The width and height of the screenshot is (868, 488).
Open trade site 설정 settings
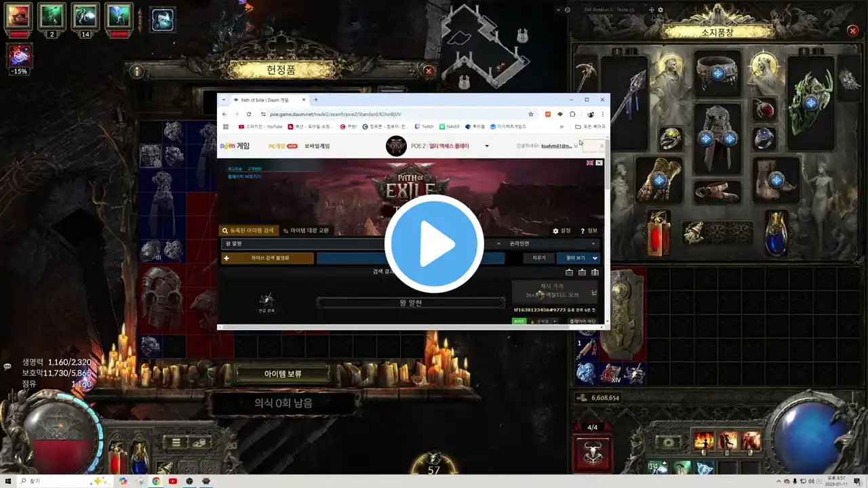[561, 230]
